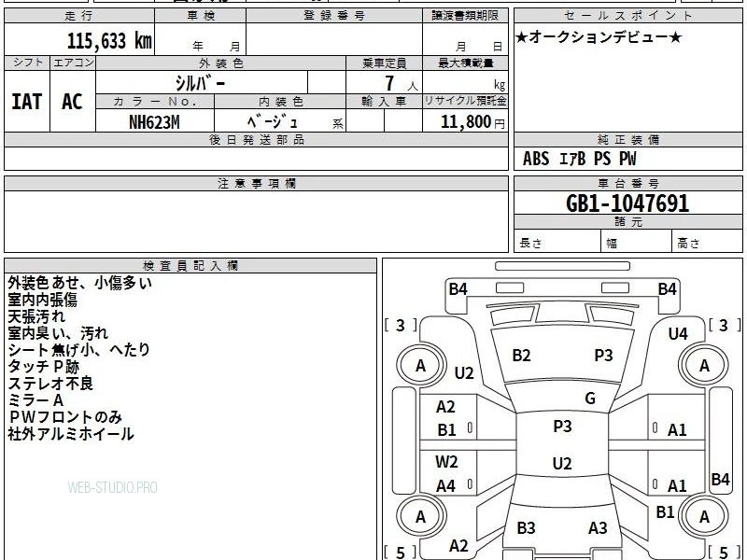Image resolution: width=747 pixels, height=560 pixels.
Task: Select the A4 mark on the door
Action: point(446,486)
